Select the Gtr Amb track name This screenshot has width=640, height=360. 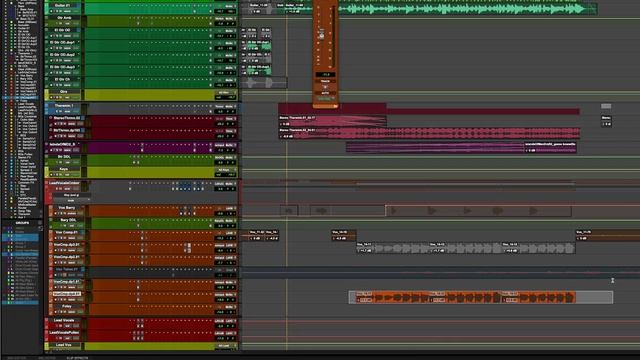(x=64, y=18)
